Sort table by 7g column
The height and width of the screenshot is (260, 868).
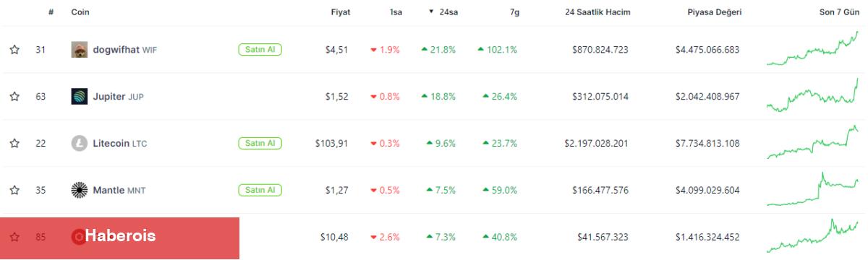(513, 12)
